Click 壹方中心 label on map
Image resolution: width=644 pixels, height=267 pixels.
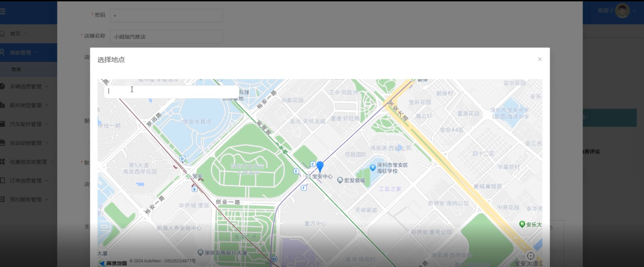[x=315, y=223]
